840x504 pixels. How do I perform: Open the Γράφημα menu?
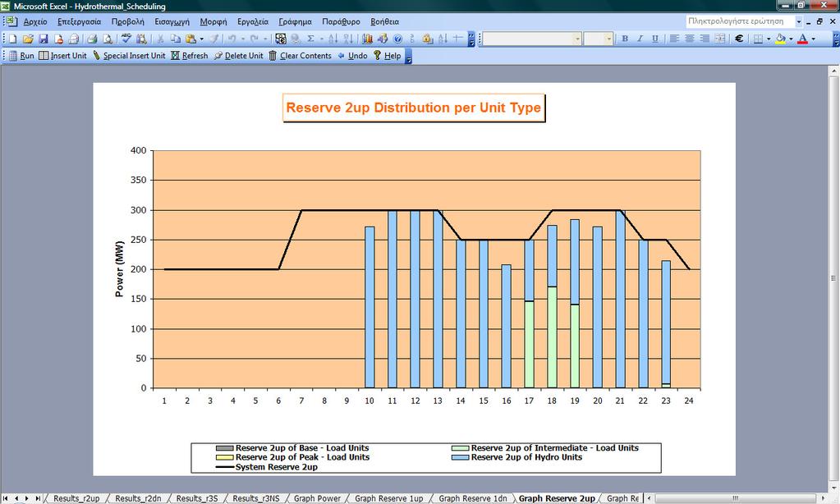pyautogui.click(x=295, y=21)
